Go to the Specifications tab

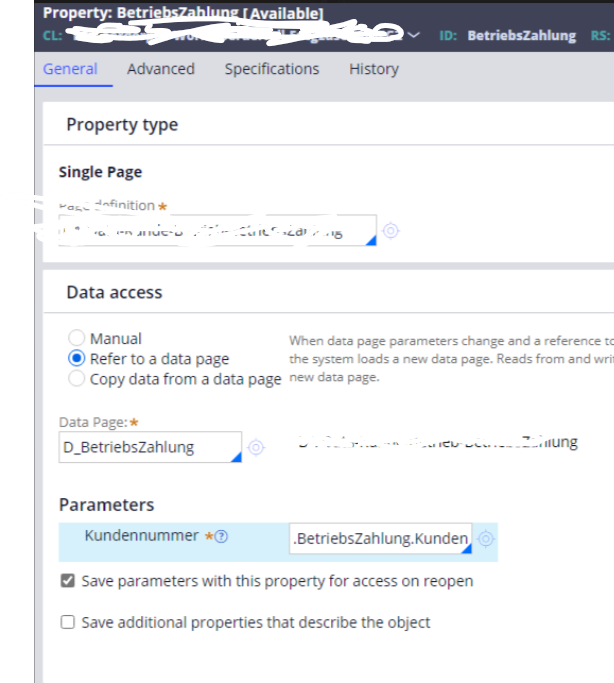[x=271, y=69]
